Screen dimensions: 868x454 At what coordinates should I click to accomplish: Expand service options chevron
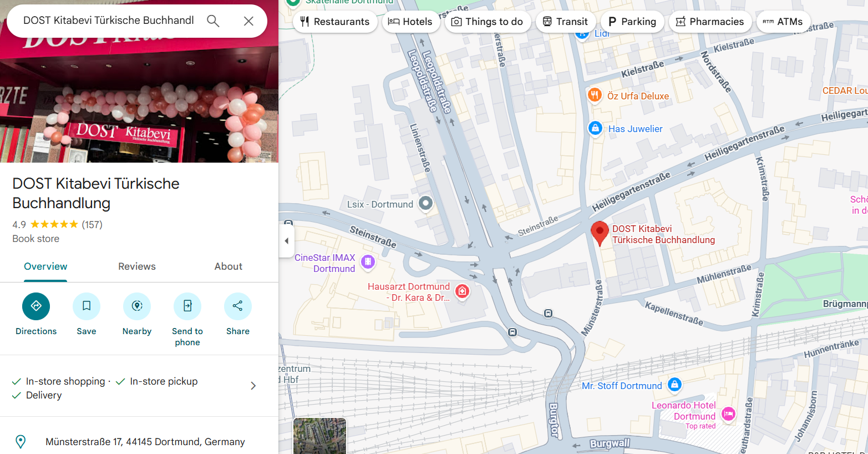click(253, 386)
